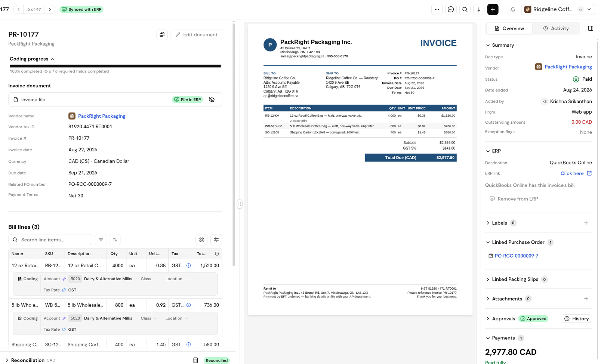
Task: Click the search magnifier icon in top bar
Action: click(465, 9)
